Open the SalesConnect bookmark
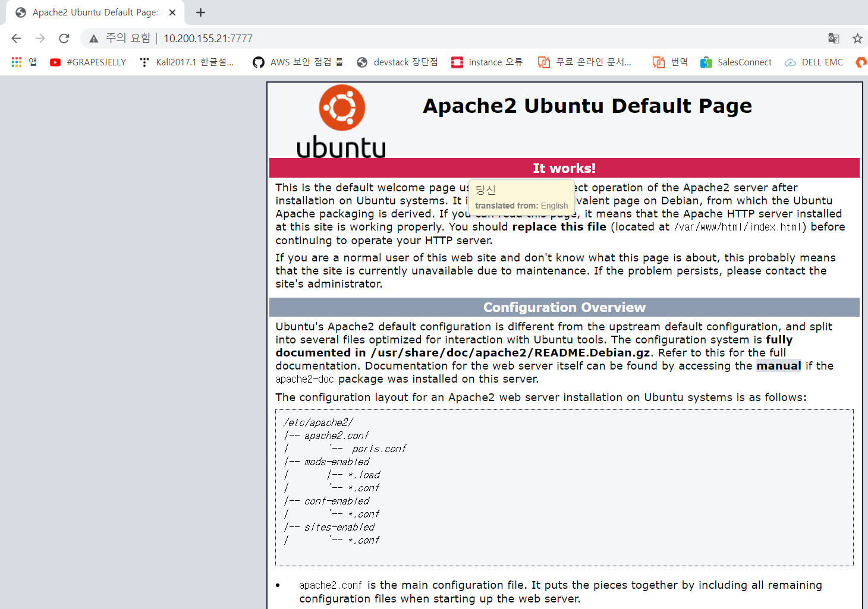 click(x=736, y=62)
